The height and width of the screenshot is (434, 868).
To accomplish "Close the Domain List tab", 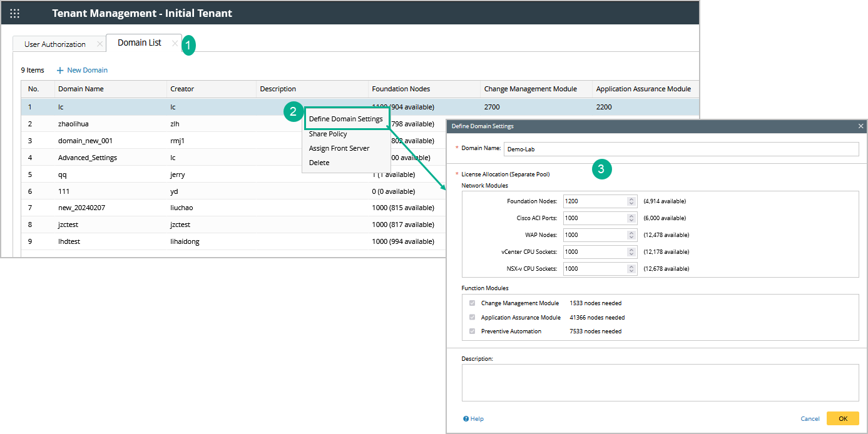I will click(175, 43).
